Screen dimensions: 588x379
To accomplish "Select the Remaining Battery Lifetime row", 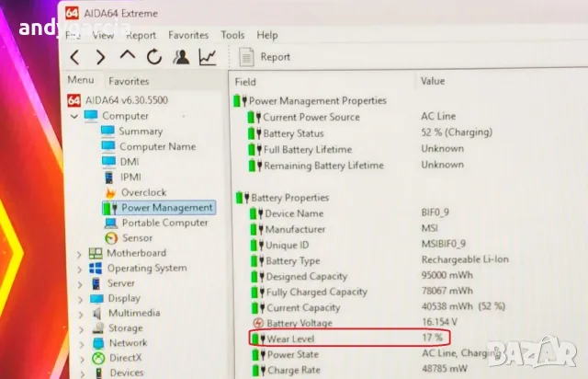I will coord(356,166).
